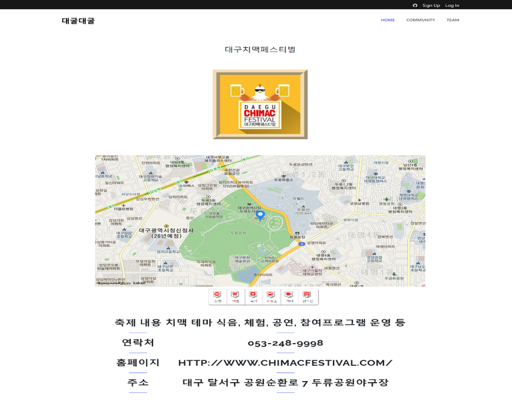512x420 pixels.
Task: Show convenience stores with the 24 icon
Action: coord(307,297)
